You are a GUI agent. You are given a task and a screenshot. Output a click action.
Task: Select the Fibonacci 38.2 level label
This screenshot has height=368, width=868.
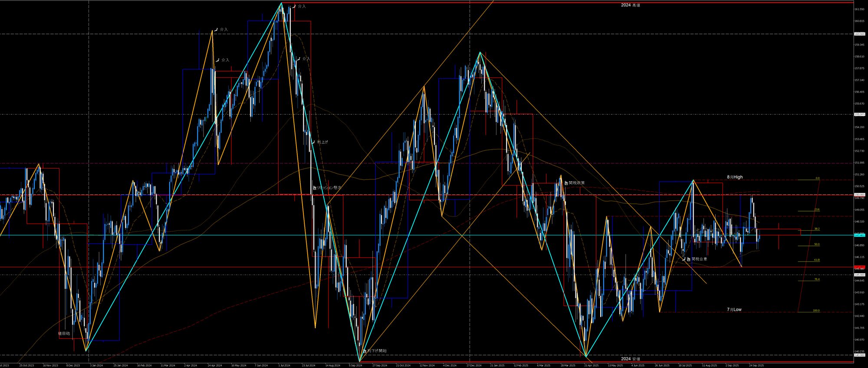816,229
